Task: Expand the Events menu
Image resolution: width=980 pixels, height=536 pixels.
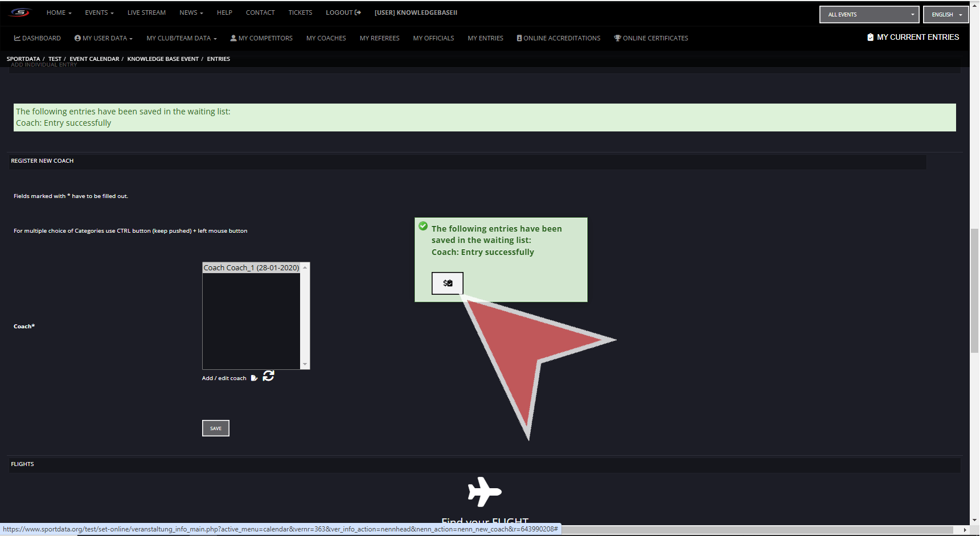Action: [99, 13]
